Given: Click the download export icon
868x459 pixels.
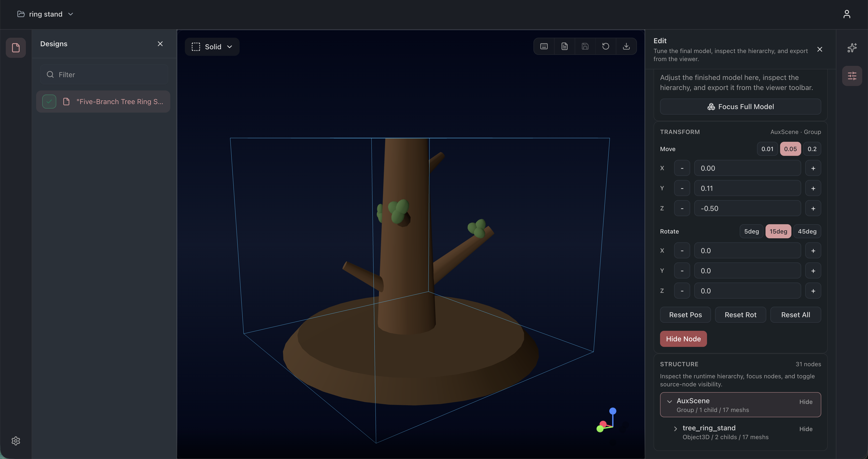Looking at the screenshot, I should tap(626, 47).
